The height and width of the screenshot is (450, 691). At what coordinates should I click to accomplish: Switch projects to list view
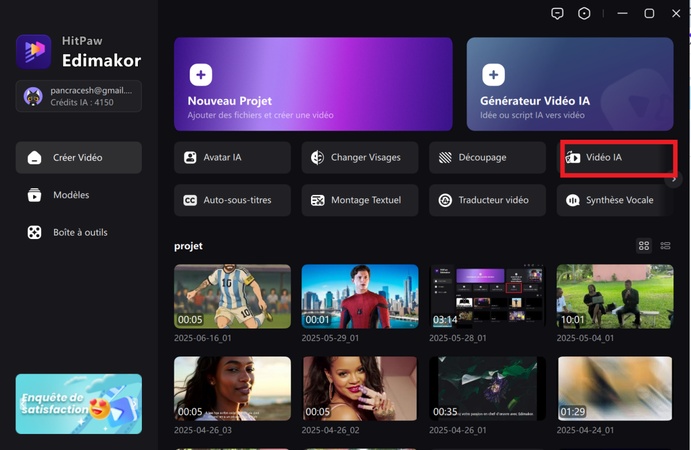(x=666, y=245)
